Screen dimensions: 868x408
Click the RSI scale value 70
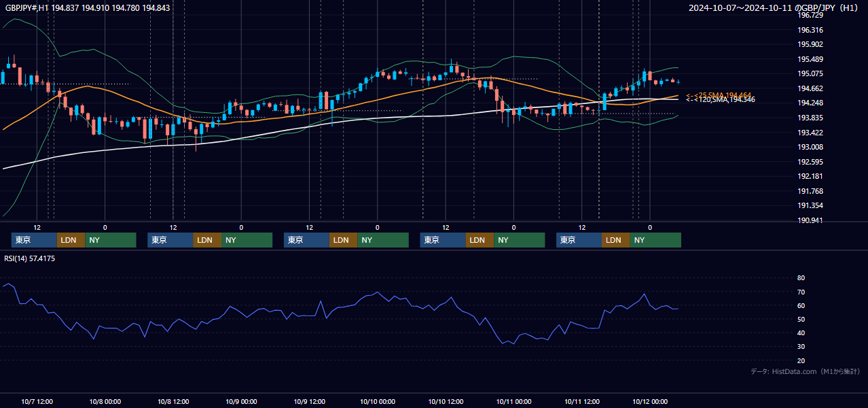point(801,292)
